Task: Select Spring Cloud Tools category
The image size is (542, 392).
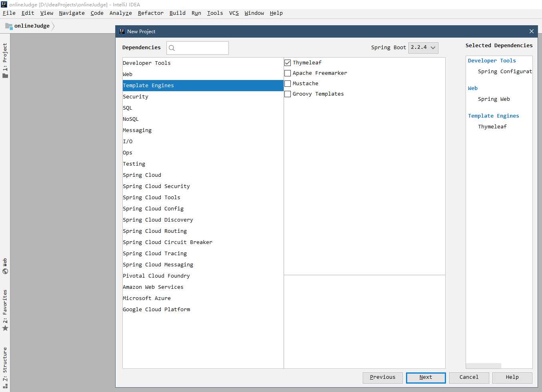Action: click(203, 198)
